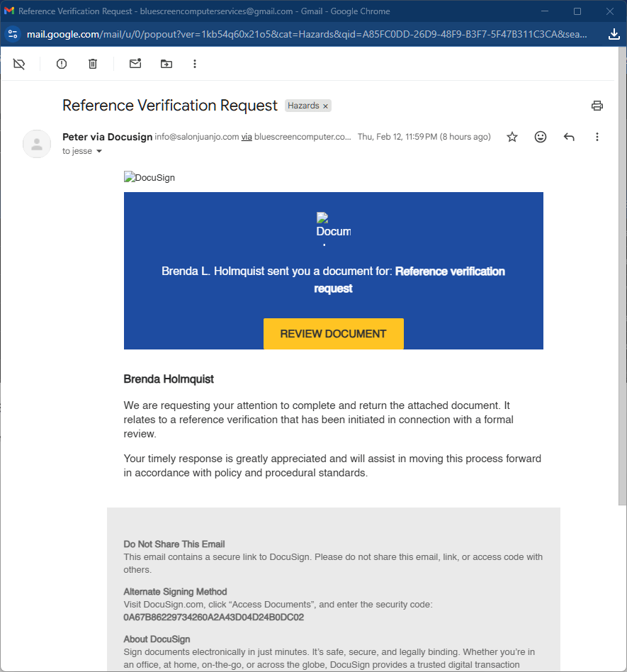Report this email as spam
The height and width of the screenshot is (672, 627).
click(x=62, y=64)
